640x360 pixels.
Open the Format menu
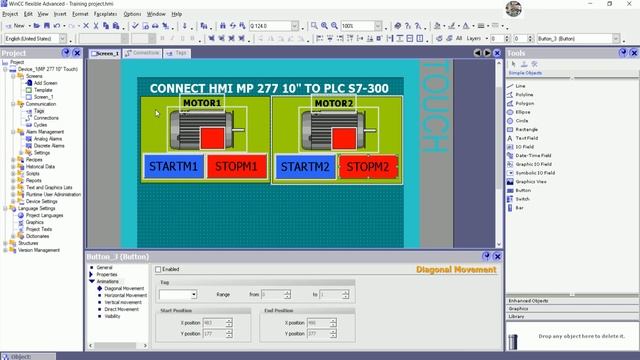[80, 14]
